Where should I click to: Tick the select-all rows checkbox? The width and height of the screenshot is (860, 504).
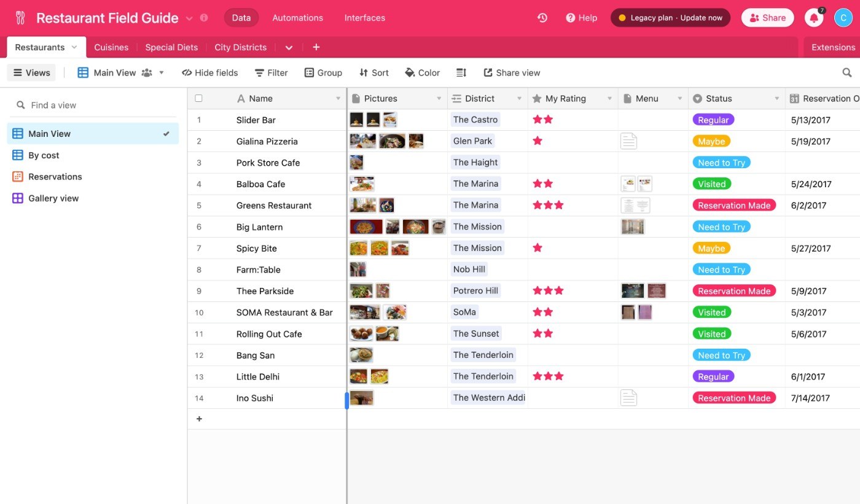click(198, 98)
